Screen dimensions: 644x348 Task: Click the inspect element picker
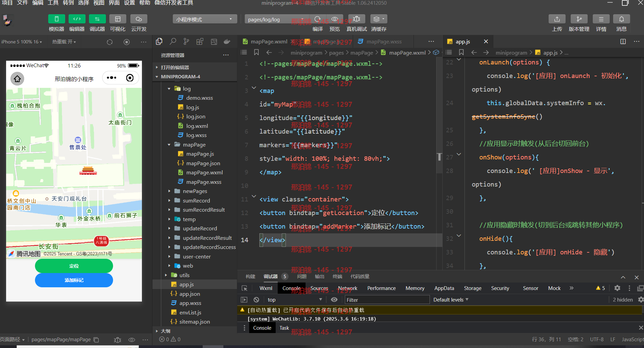tap(244, 288)
